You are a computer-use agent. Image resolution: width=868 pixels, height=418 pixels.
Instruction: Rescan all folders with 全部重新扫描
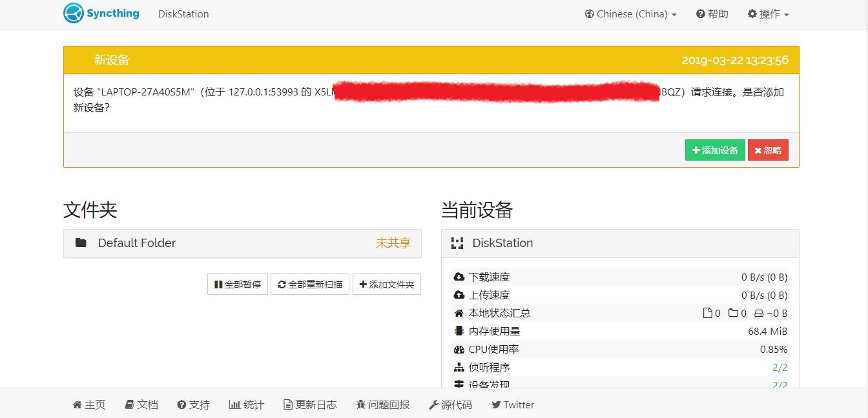(x=310, y=284)
